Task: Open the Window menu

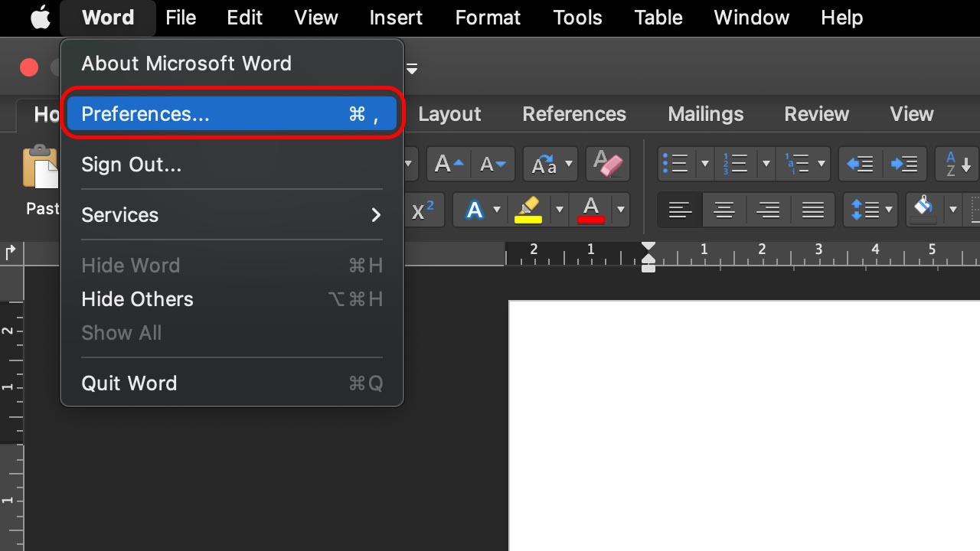Action: [752, 18]
